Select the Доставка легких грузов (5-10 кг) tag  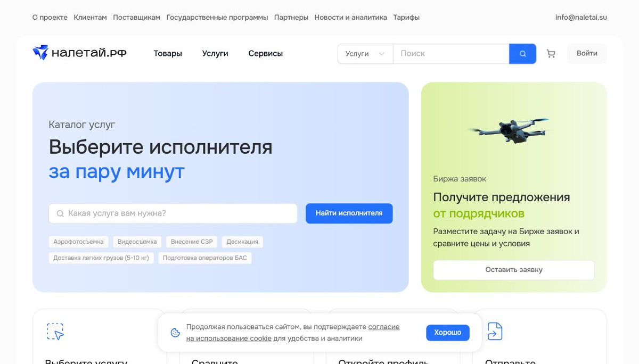click(x=101, y=258)
